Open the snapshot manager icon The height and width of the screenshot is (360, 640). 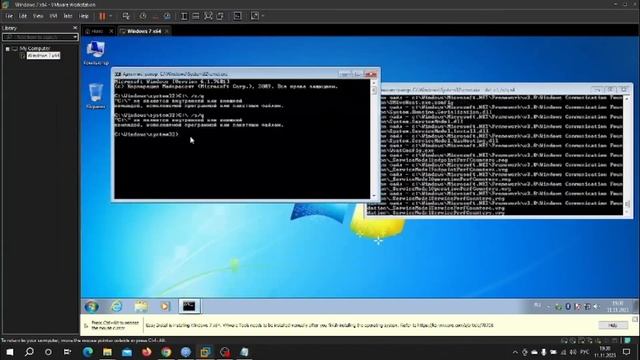pos(167,16)
